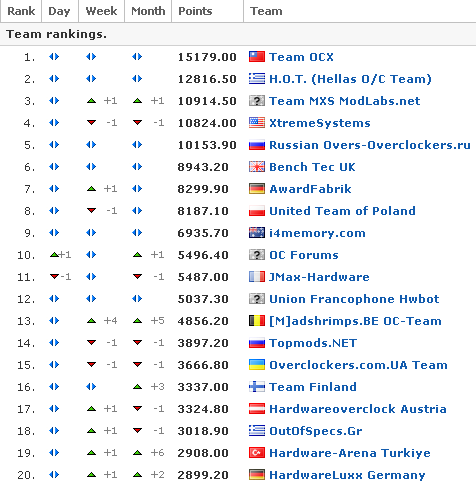
Task: Click the Taiwan flag beside Team OCX
Action: [257, 57]
